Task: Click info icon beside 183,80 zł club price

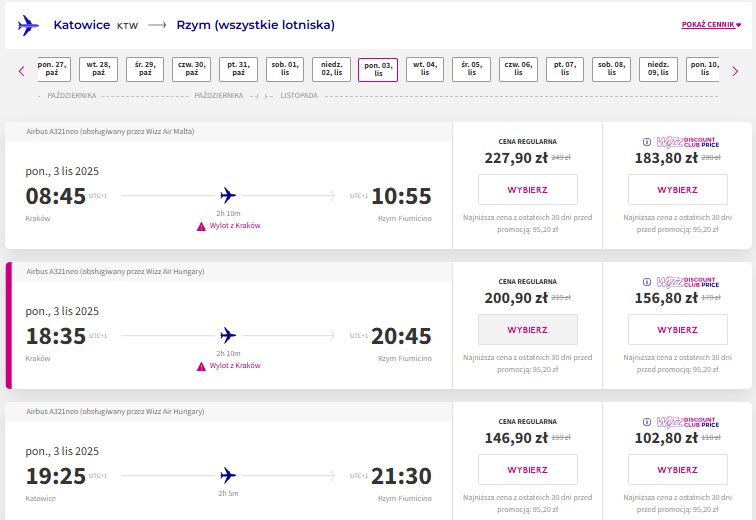Action: coord(647,142)
